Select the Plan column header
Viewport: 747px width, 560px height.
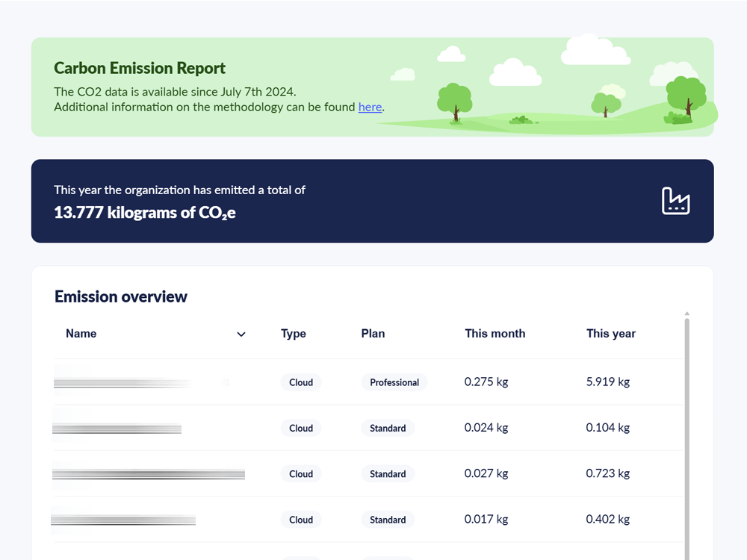click(373, 334)
